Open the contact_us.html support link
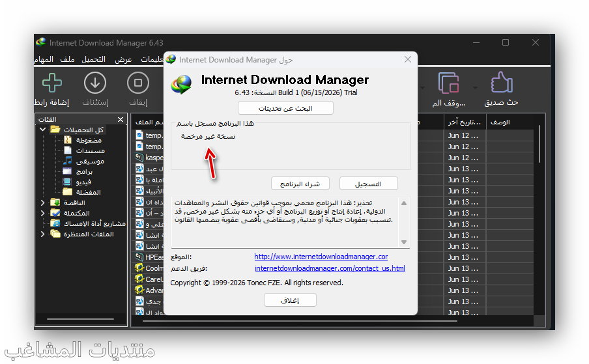 tap(330, 268)
